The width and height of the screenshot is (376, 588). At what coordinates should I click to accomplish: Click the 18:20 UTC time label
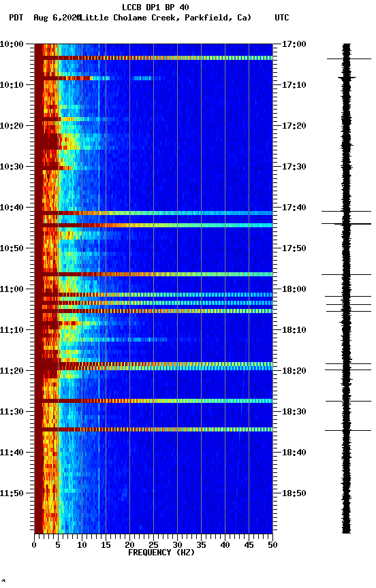click(294, 372)
